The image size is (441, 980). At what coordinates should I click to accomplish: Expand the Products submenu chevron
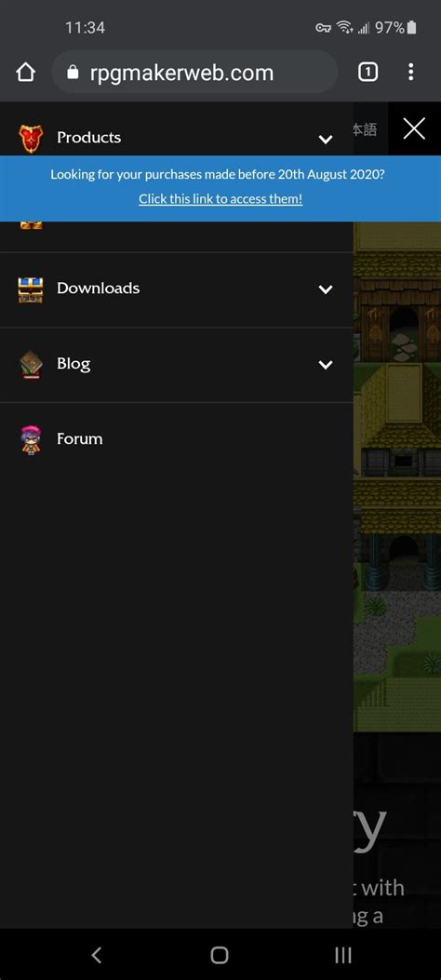(x=326, y=139)
